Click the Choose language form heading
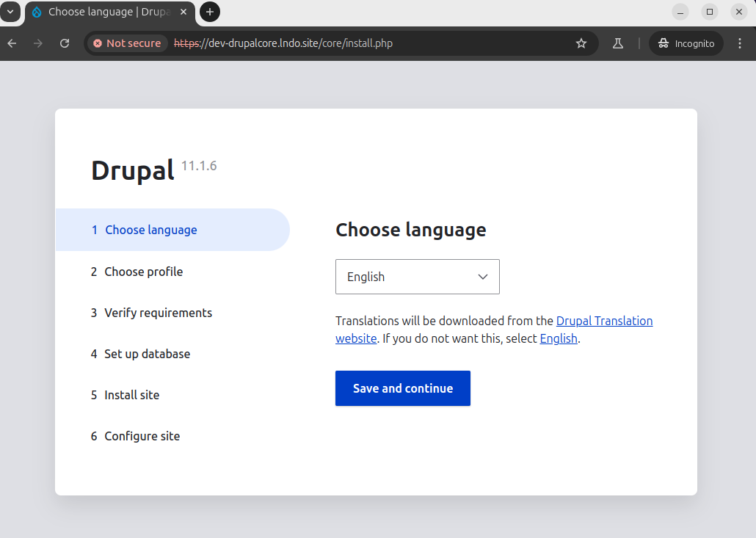756x538 pixels. point(411,230)
